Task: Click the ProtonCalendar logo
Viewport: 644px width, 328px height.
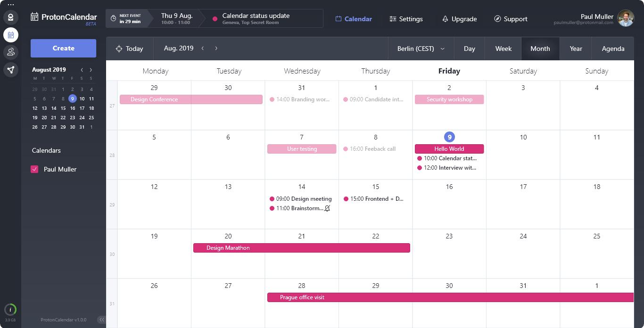Action: (64, 18)
